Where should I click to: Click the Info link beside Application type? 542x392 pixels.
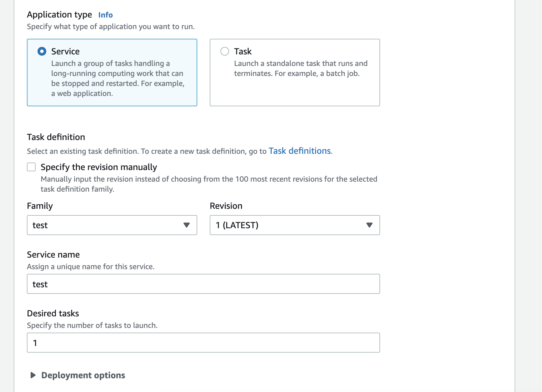point(105,15)
